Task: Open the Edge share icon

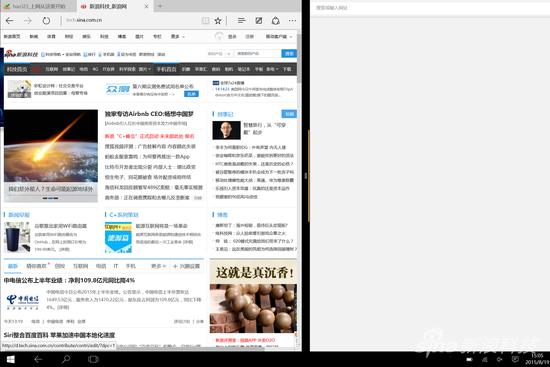Action: pos(276,21)
